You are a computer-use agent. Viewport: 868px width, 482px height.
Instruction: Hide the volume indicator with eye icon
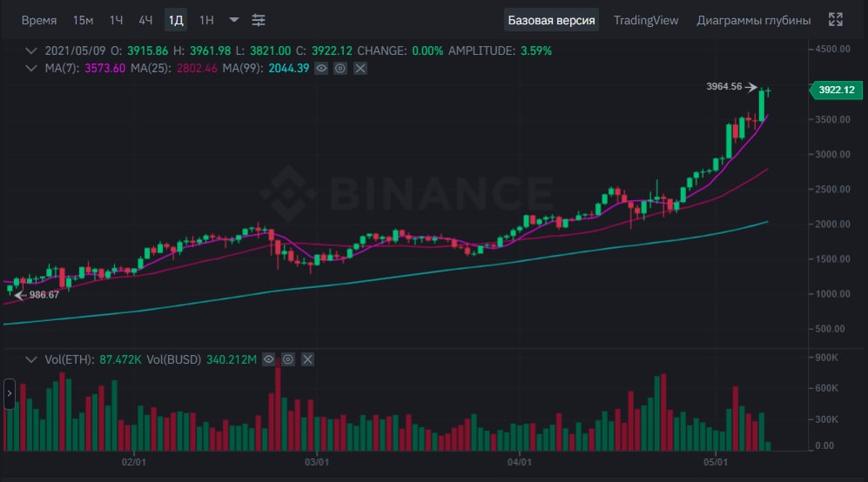268,359
